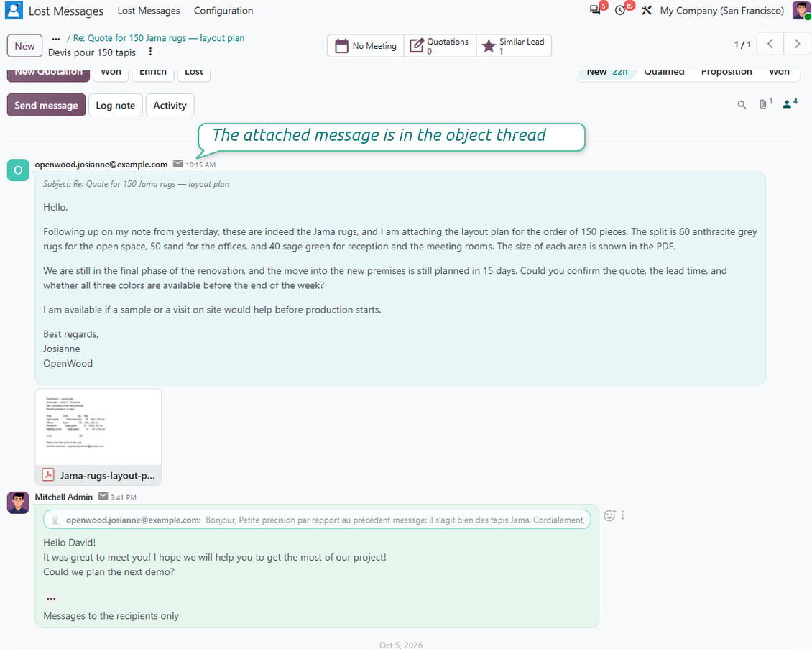
Task: Add a reaction with the smiley icon
Action: pos(609,515)
